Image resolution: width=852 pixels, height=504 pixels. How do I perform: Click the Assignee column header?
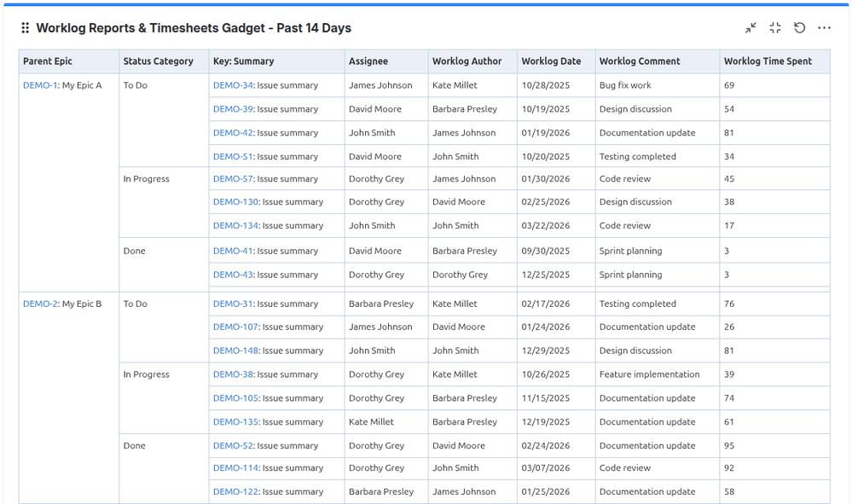[386, 61]
